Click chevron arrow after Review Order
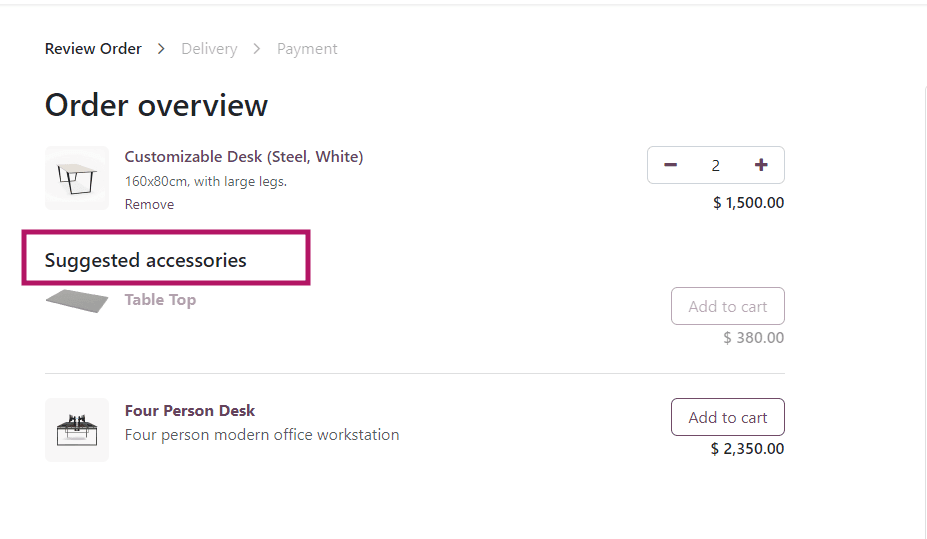The image size is (927, 539). click(x=161, y=49)
